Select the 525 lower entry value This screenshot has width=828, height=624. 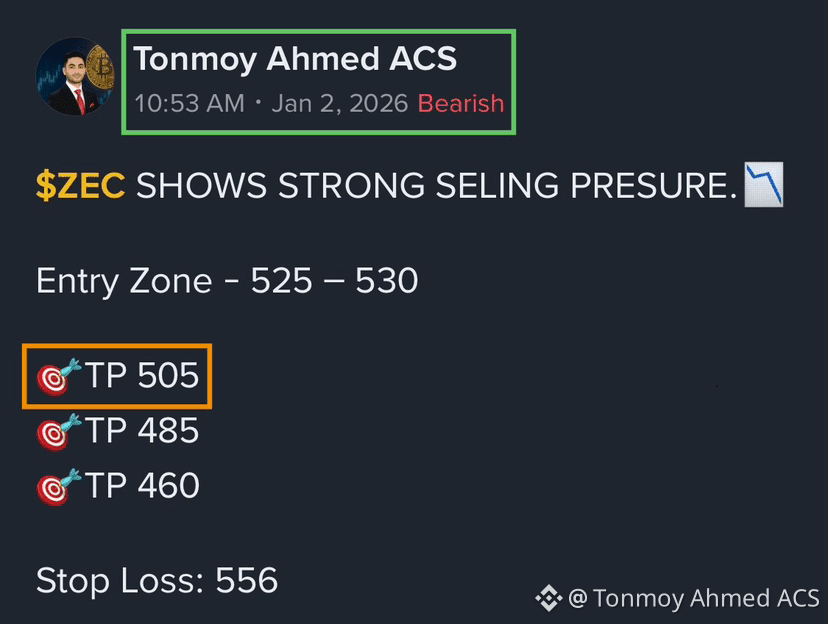281,280
